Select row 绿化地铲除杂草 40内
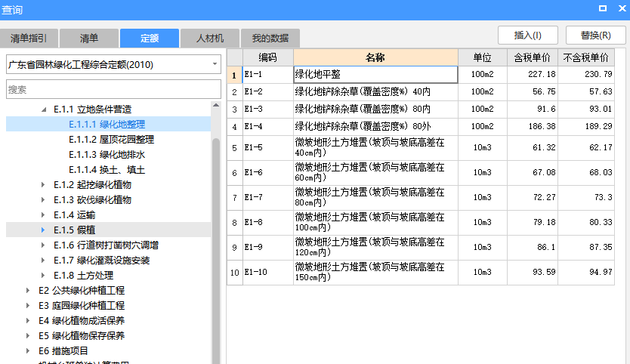Image resolution: width=630 pixels, height=364 pixels. point(421,91)
